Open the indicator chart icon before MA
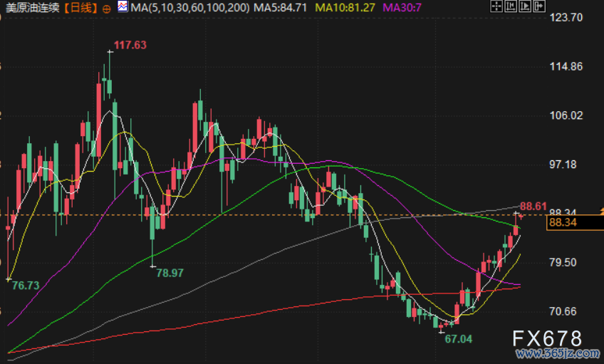Screen dimensions: 604x364 123,6
